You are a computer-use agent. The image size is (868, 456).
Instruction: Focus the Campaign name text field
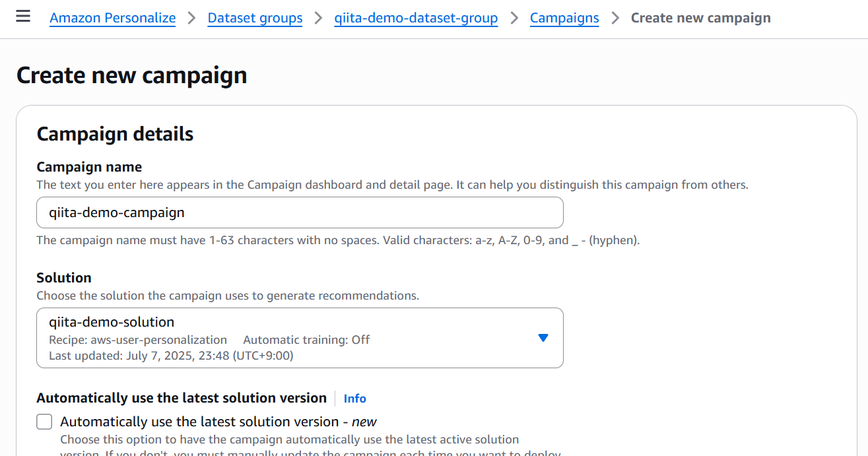(300, 212)
